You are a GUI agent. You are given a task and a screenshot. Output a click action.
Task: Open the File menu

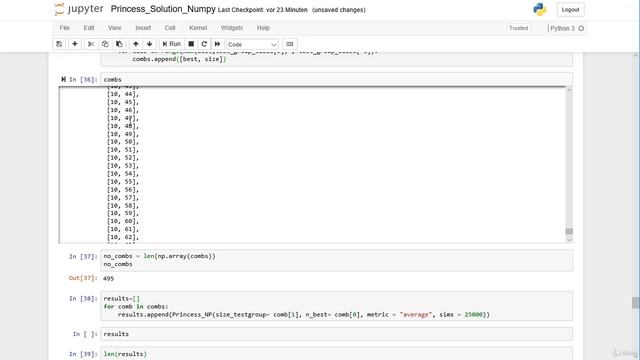click(64, 28)
